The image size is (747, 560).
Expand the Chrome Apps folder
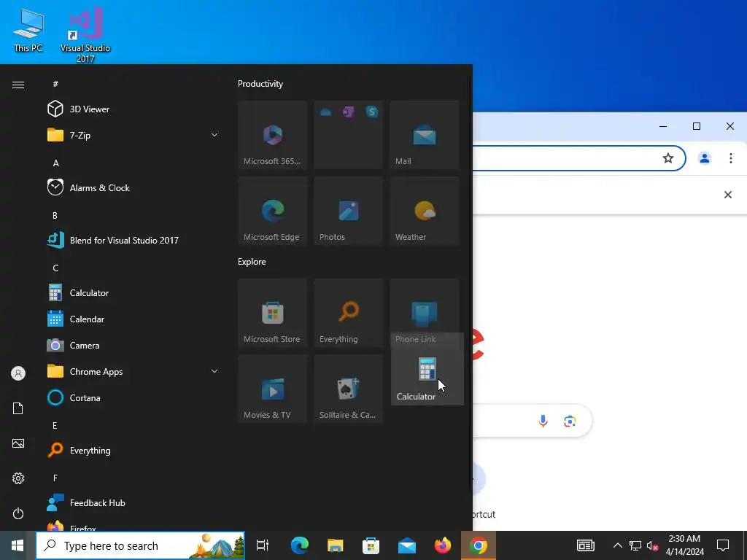tap(133, 371)
